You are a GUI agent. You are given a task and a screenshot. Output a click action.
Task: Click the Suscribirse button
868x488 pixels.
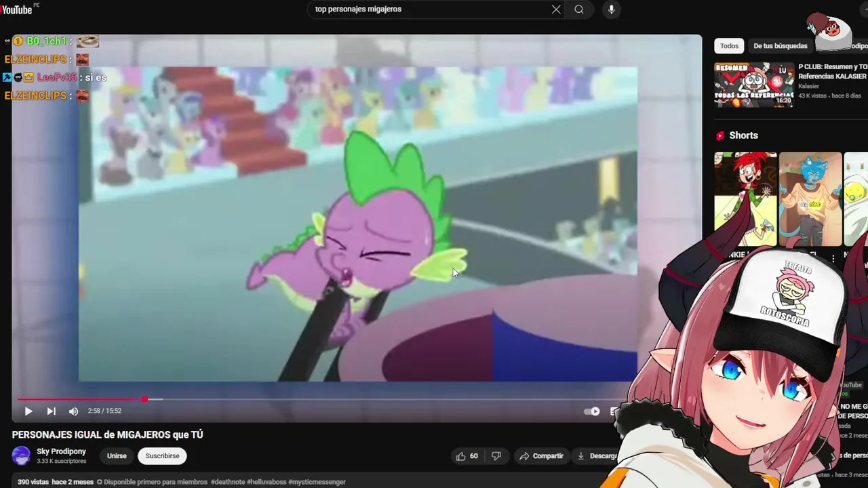point(163,456)
